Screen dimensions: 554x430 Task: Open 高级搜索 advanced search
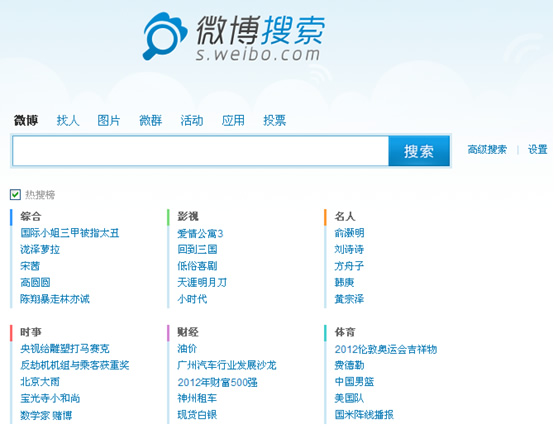click(x=487, y=149)
